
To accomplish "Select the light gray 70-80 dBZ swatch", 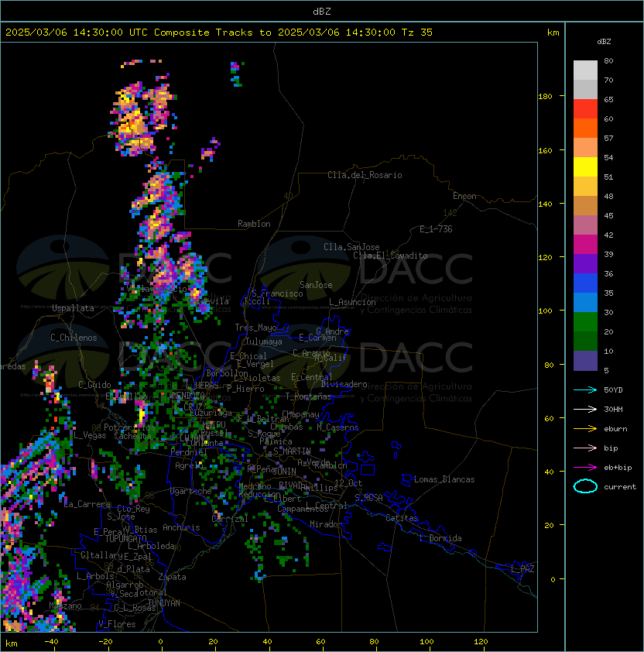I will tap(585, 70).
